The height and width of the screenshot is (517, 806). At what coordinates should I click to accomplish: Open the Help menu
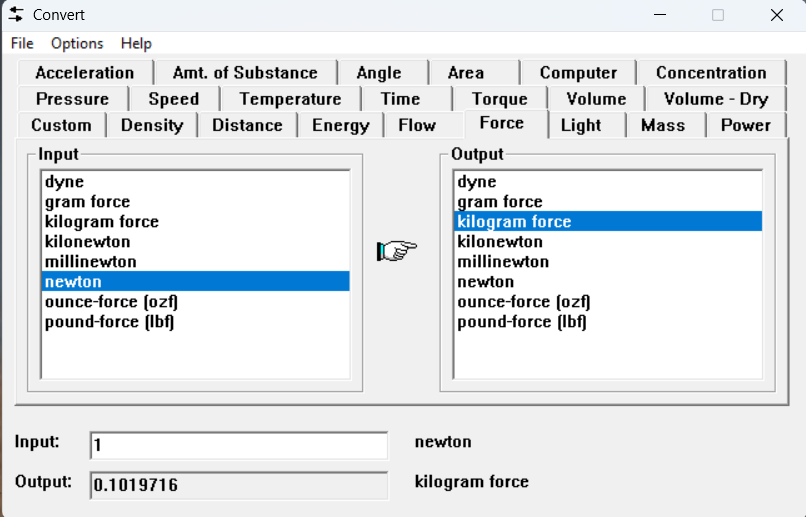(136, 43)
